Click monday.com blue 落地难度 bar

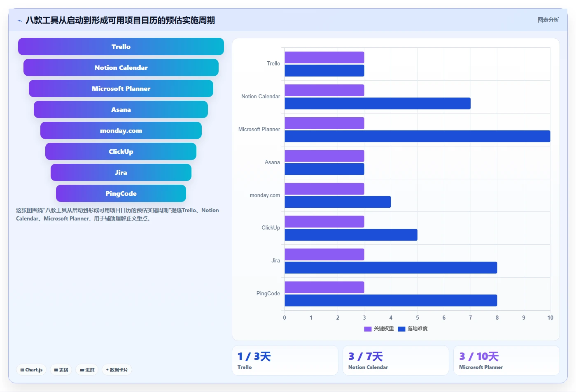click(338, 202)
